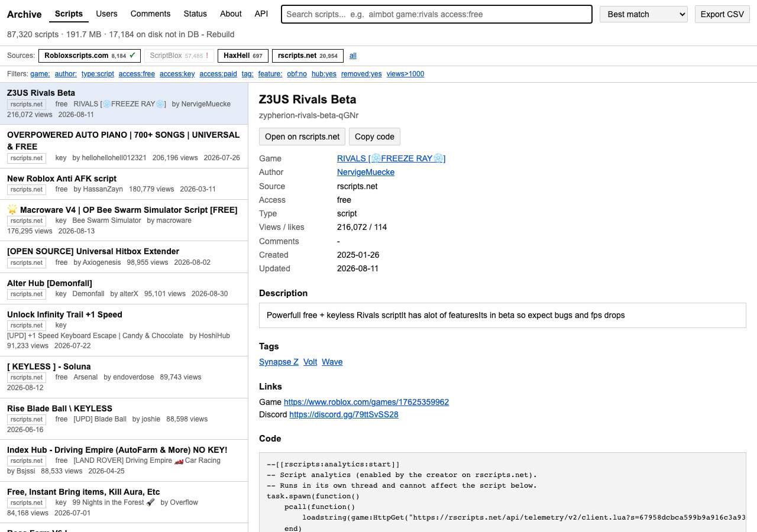Focus the Search scripts input field
The height and width of the screenshot is (532, 757).
(436, 14)
